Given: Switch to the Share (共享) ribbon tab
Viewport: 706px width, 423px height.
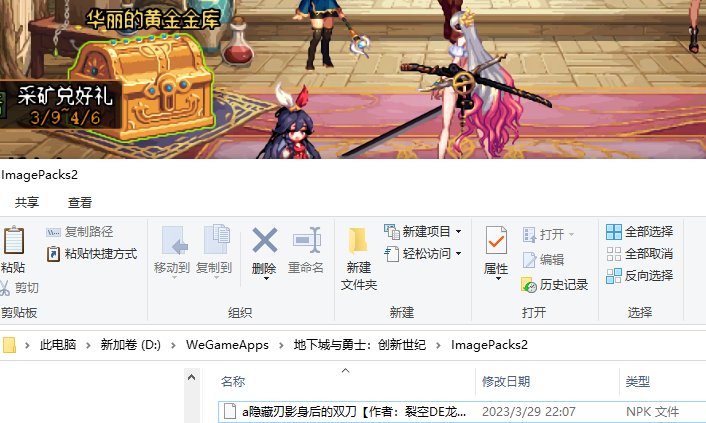Looking at the screenshot, I should coord(27,203).
